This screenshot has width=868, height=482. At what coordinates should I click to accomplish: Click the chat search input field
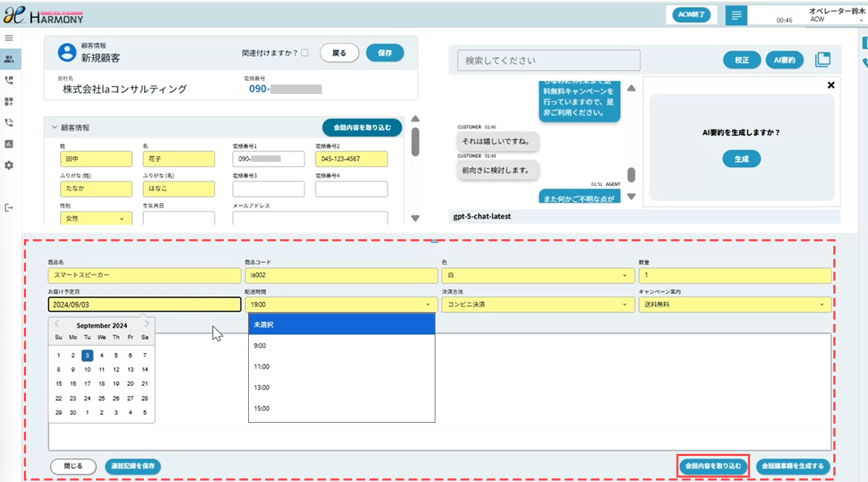point(548,60)
